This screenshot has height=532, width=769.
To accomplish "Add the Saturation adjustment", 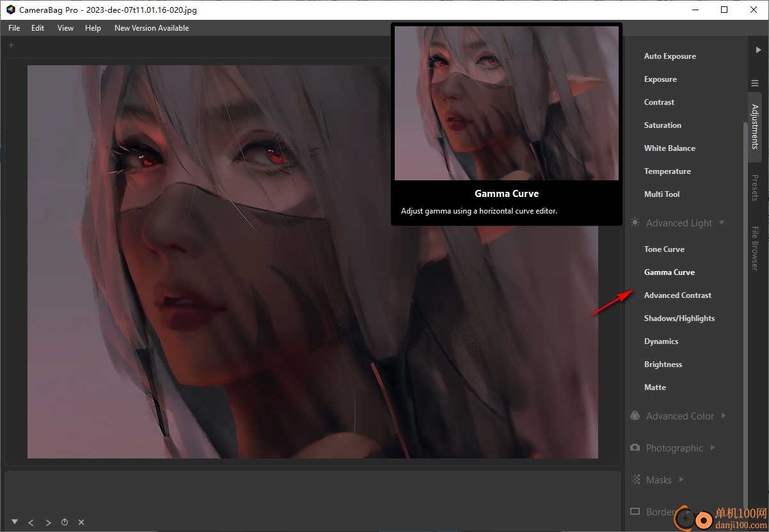I will 663,125.
